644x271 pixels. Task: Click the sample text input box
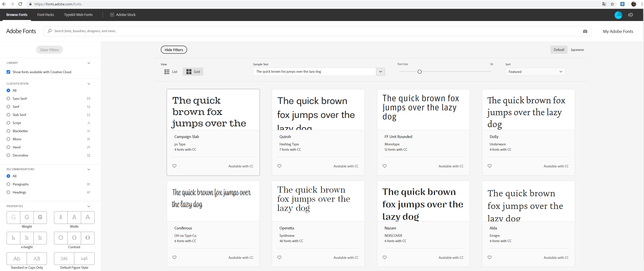[315, 72]
